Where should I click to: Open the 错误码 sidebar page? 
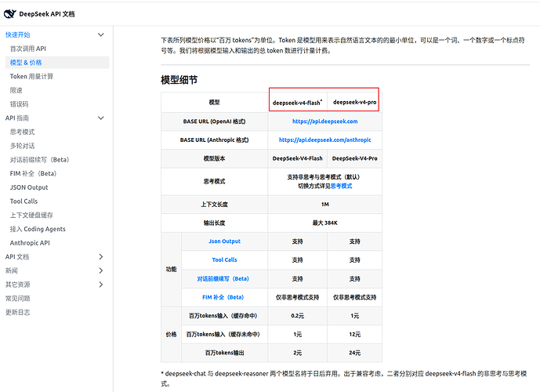19,104
